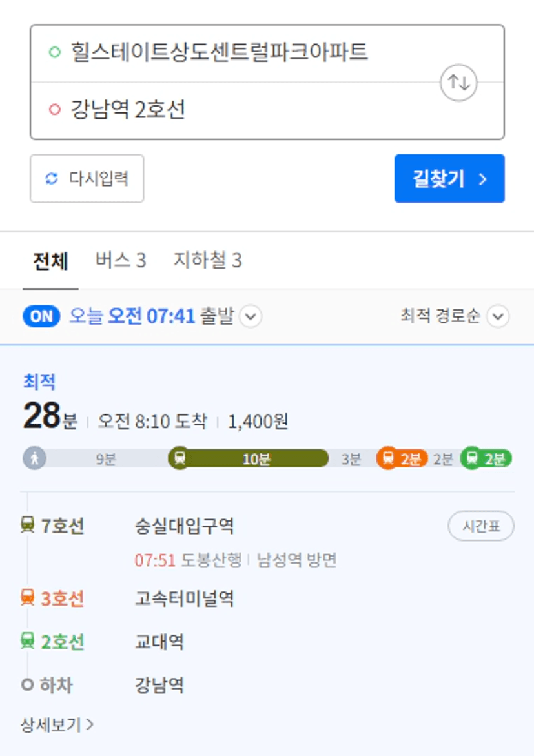This screenshot has width=534, height=756.
Task: Click the 길찾기 search button
Action: pyautogui.click(x=449, y=178)
